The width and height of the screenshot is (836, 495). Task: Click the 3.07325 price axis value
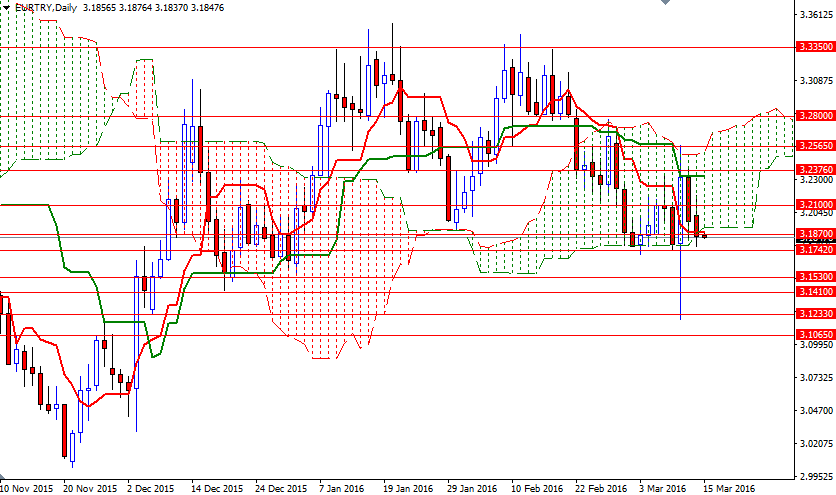(816, 378)
